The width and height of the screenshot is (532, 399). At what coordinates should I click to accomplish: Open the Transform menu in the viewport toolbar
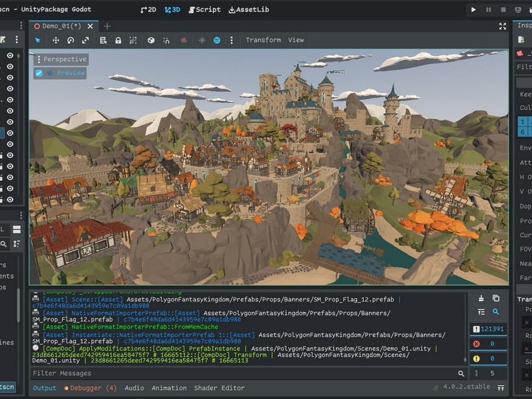[263, 40]
